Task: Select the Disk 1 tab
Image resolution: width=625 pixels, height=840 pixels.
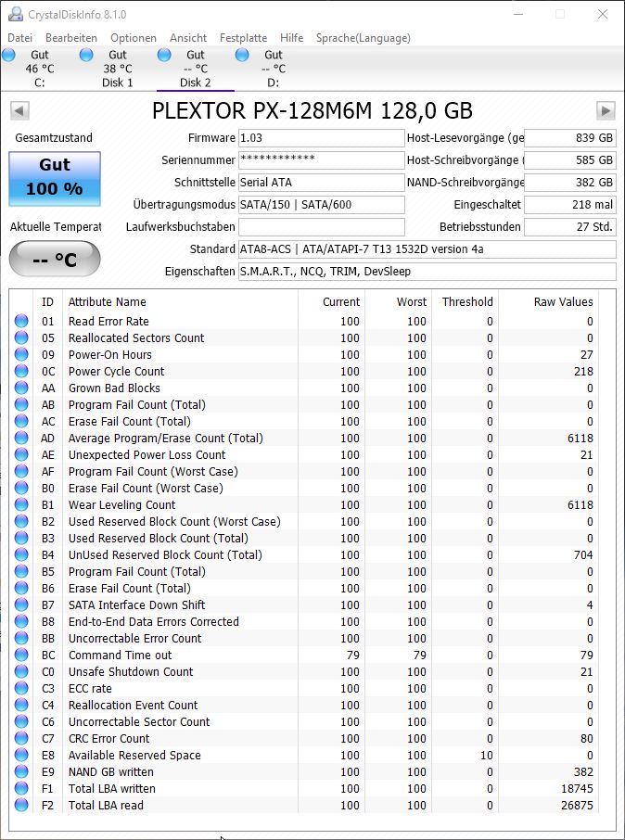Action: click(118, 69)
